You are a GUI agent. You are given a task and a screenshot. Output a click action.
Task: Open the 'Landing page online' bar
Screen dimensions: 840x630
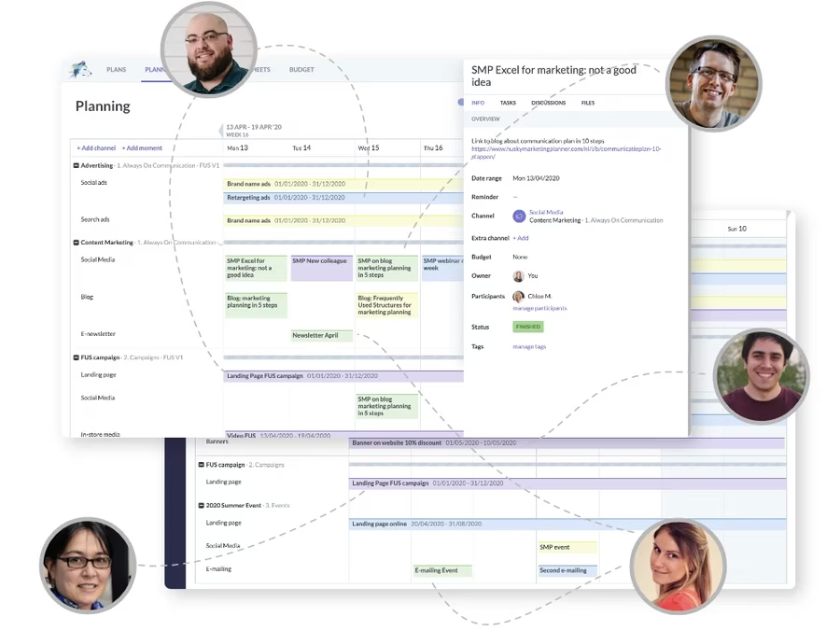point(567,524)
